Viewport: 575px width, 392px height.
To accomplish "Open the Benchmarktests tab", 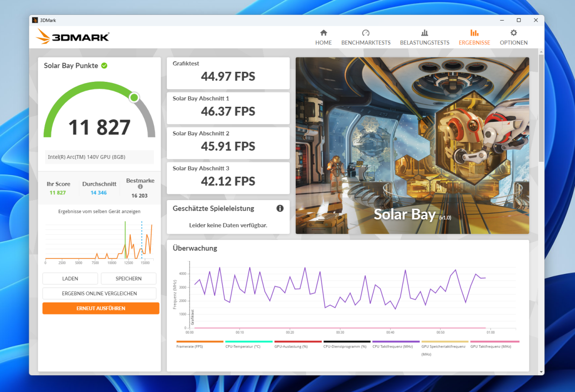I will coord(366,37).
